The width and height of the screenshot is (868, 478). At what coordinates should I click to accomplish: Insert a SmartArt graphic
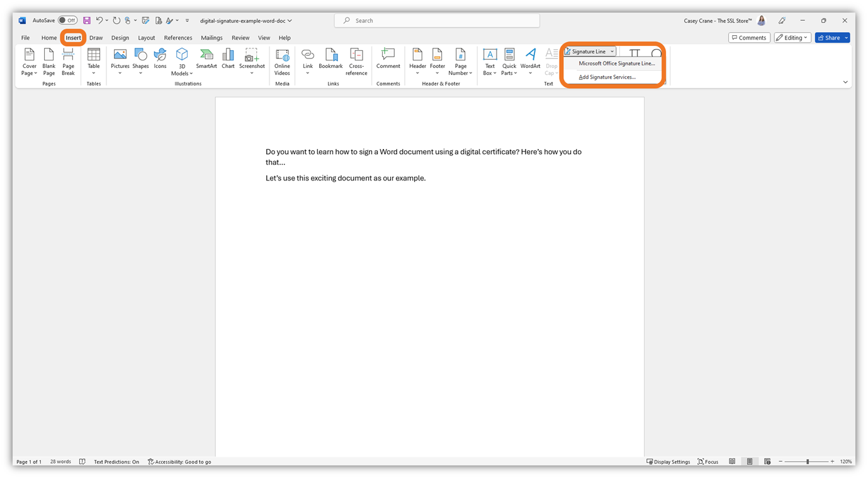[x=206, y=58]
